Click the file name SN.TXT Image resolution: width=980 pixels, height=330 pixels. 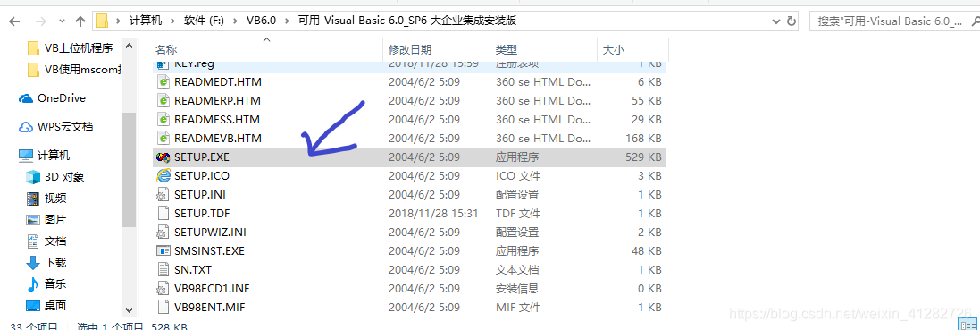pyautogui.click(x=193, y=270)
